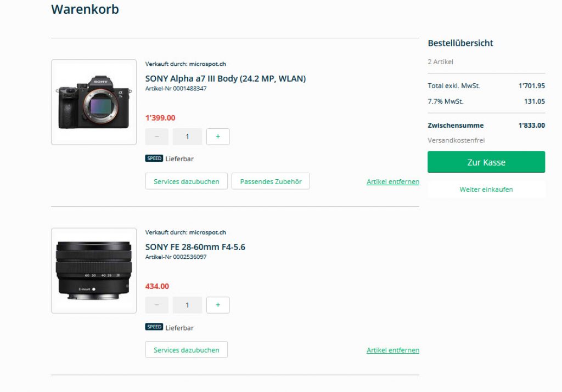This screenshot has height=392, width=562.
Task: Proceed with the Zur Kasse button
Action: click(x=486, y=162)
